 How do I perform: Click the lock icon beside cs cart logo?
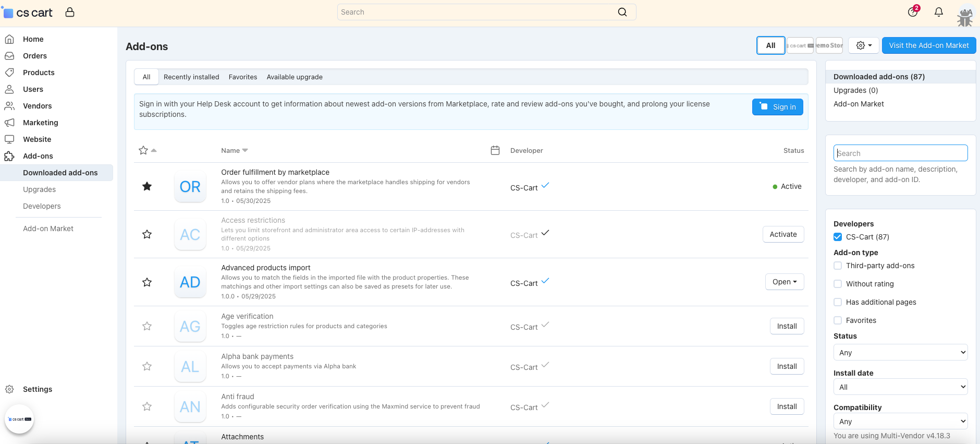coord(70,12)
